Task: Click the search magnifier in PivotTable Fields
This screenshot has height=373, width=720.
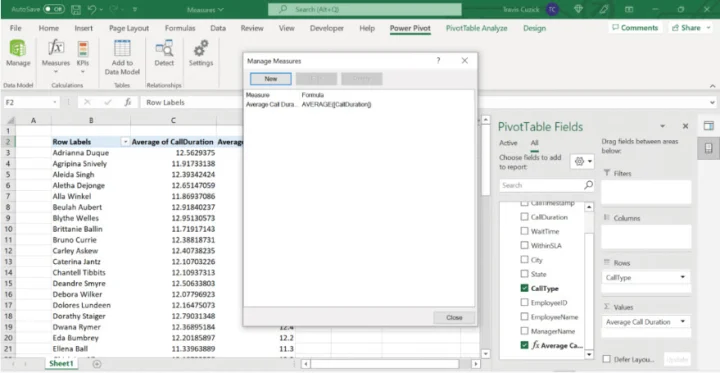Action: pos(588,186)
